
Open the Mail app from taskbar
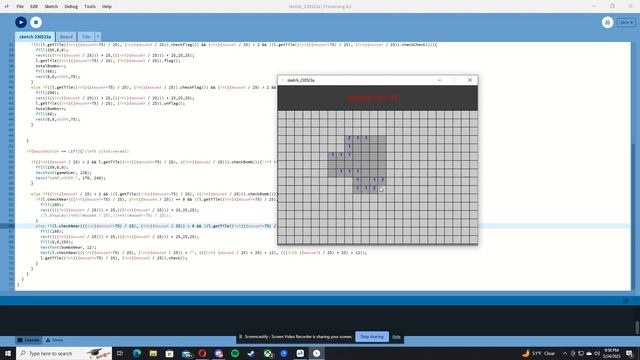186,353
